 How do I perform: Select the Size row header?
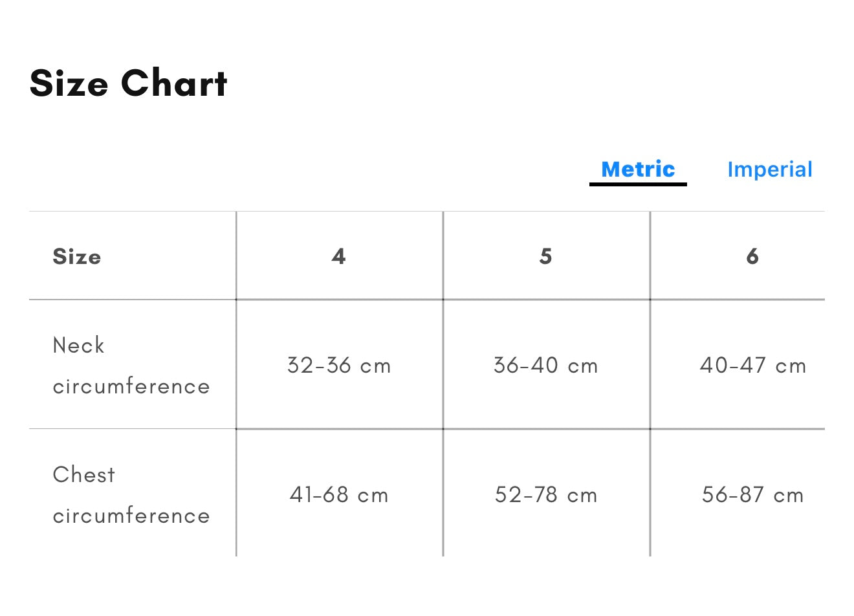point(77,256)
